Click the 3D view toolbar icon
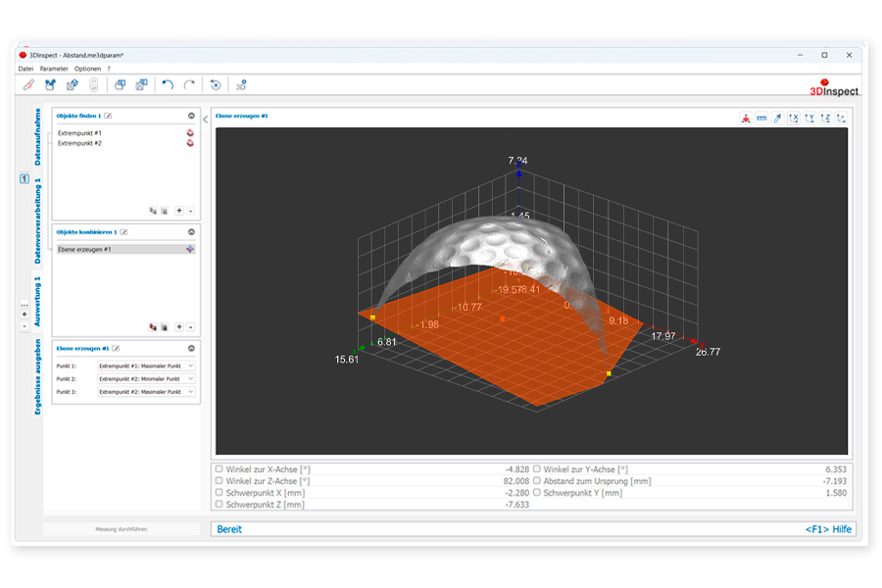The height and width of the screenshot is (588, 882). pos(241,85)
